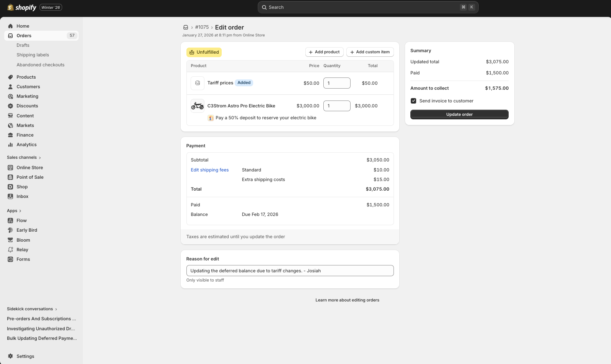The height and width of the screenshot is (364, 611).
Task: Click the Amount to collect $1,575.00 value
Action: coord(497,88)
